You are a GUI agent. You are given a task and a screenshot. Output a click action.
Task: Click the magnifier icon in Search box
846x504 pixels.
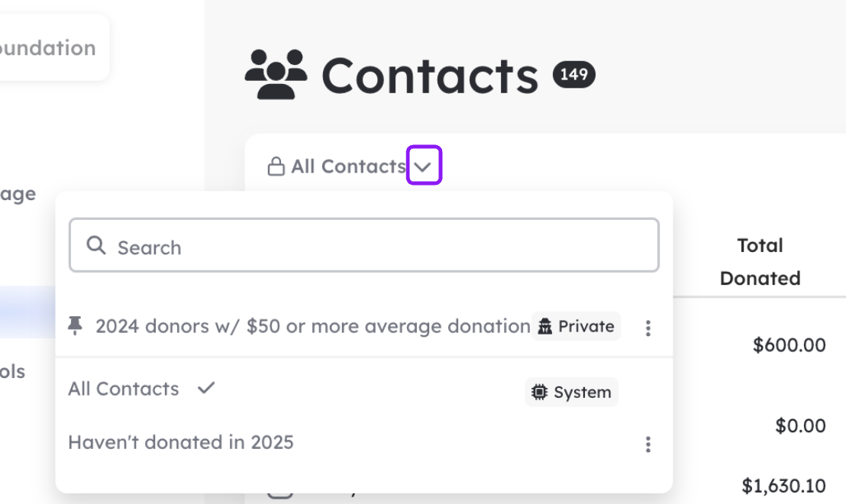pos(96,245)
